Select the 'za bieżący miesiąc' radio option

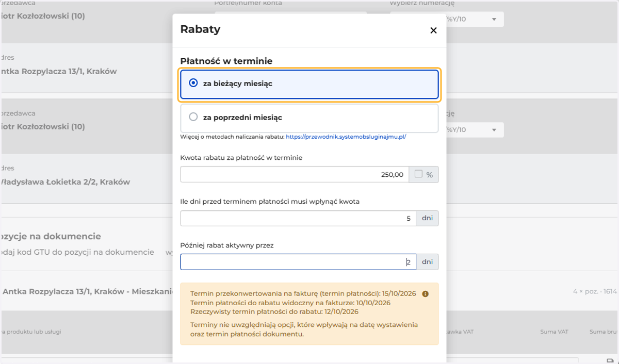(x=309, y=84)
